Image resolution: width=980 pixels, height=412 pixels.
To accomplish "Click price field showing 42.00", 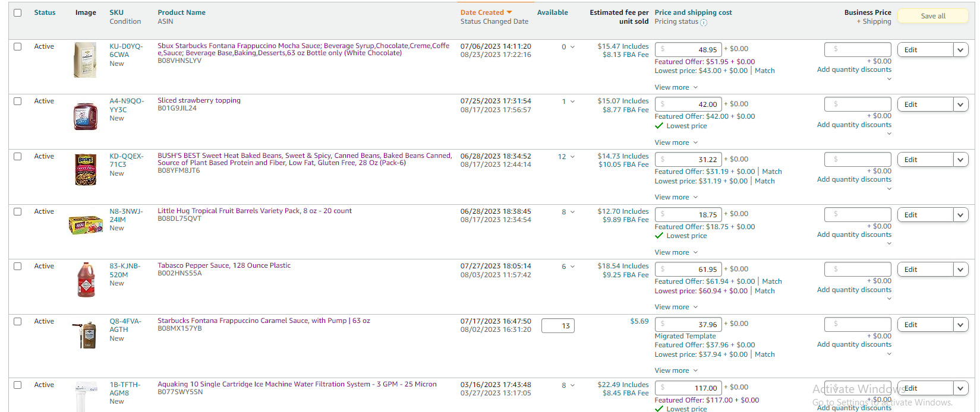I will tap(688, 104).
